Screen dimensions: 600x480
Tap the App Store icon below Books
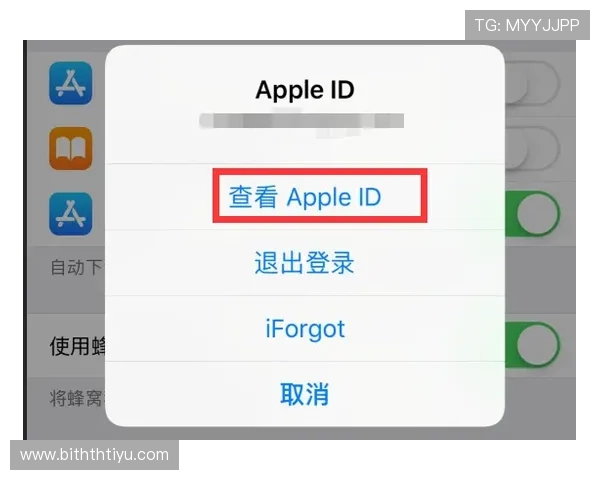pos(70,214)
